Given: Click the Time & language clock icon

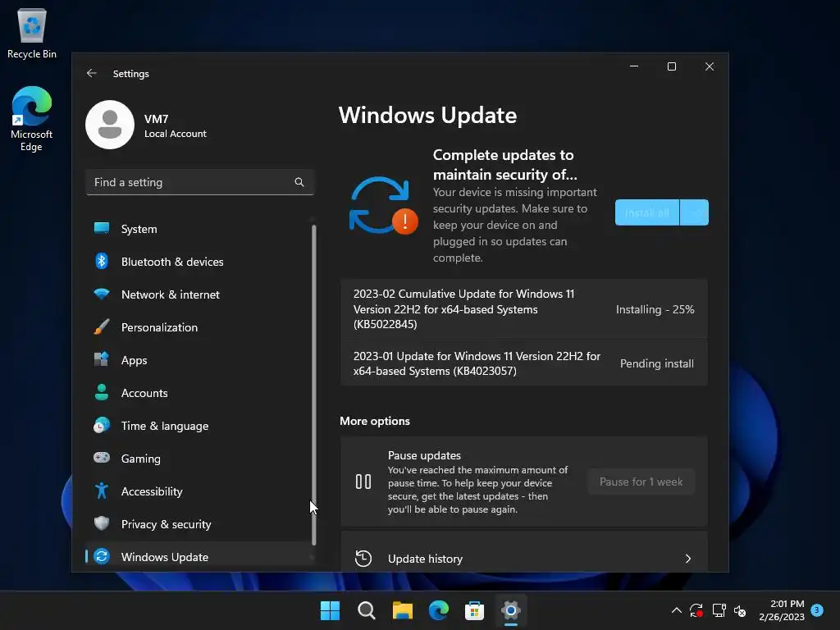Looking at the screenshot, I should (101, 426).
